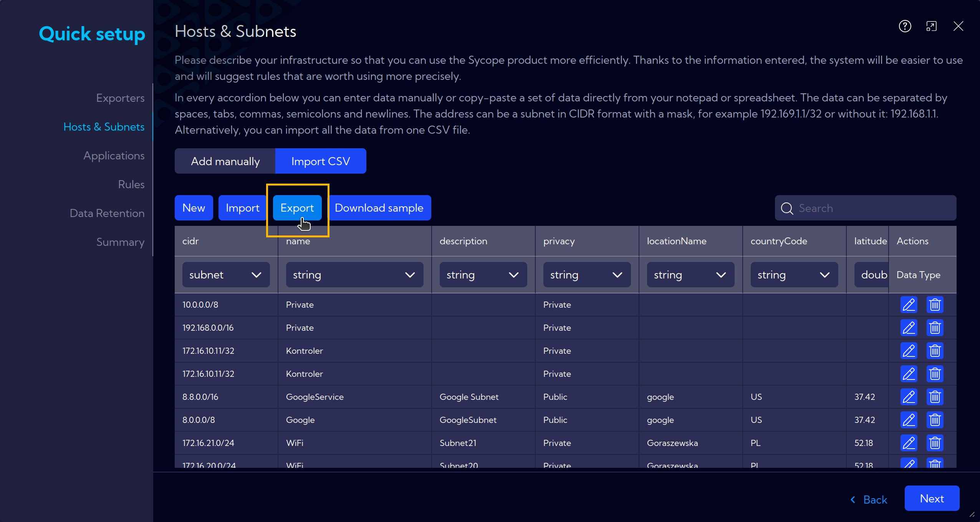The image size is (980, 522).
Task: Switch to Import CSV tab
Action: click(x=321, y=161)
